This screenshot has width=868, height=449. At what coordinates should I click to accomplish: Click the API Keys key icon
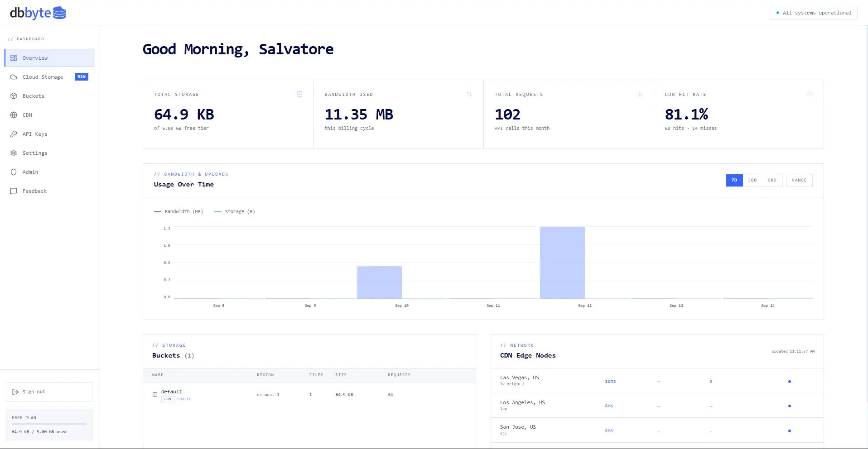pyautogui.click(x=14, y=134)
